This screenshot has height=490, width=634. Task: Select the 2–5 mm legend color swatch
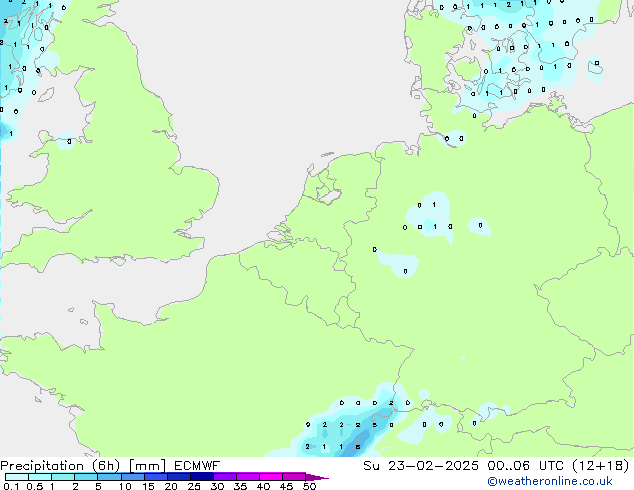coord(86,477)
